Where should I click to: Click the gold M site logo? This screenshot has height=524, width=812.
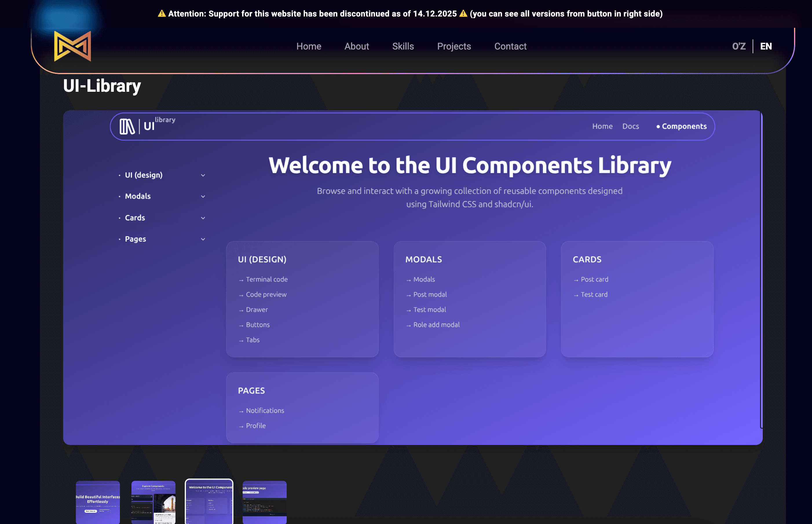tap(72, 46)
